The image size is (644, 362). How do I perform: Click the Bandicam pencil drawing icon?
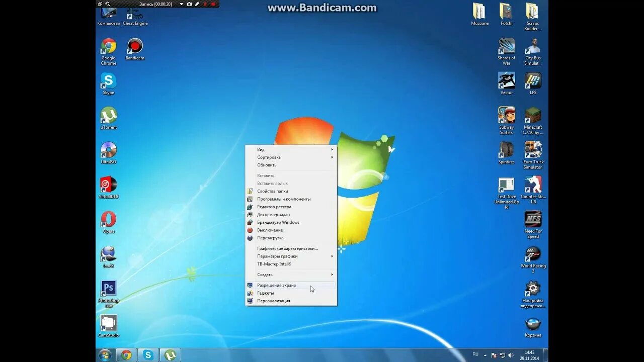click(197, 4)
